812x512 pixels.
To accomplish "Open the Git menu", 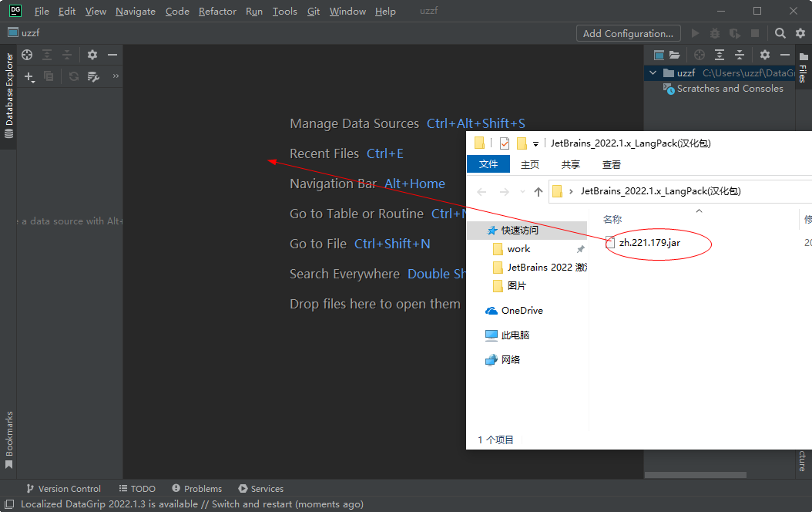I will pyautogui.click(x=314, y=12).
